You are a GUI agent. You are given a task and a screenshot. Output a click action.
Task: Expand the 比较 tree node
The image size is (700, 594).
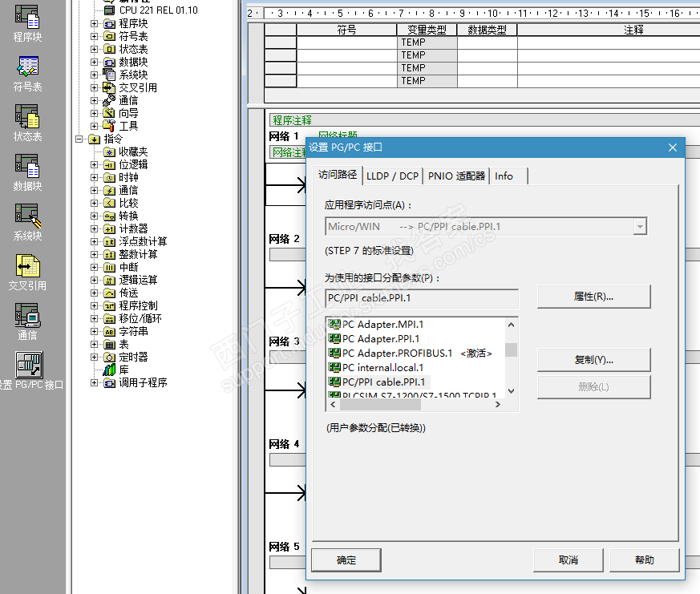94,204
